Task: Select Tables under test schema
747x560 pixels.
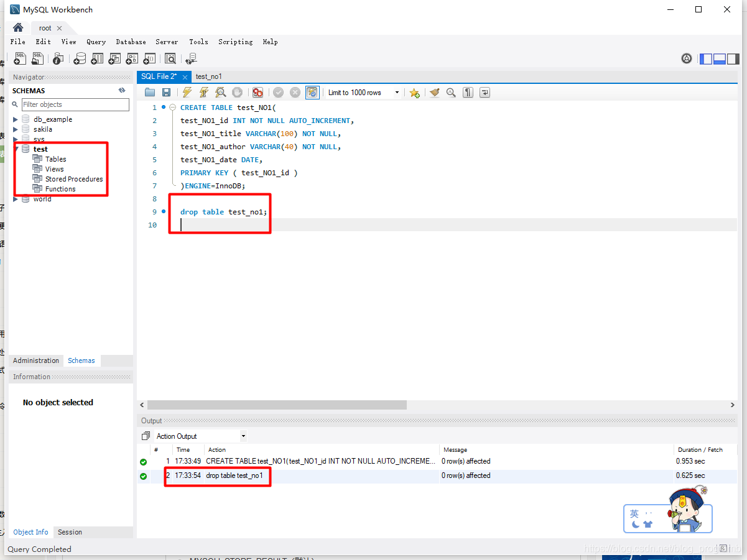Action: pyautogui.click(x=55, y=159)
